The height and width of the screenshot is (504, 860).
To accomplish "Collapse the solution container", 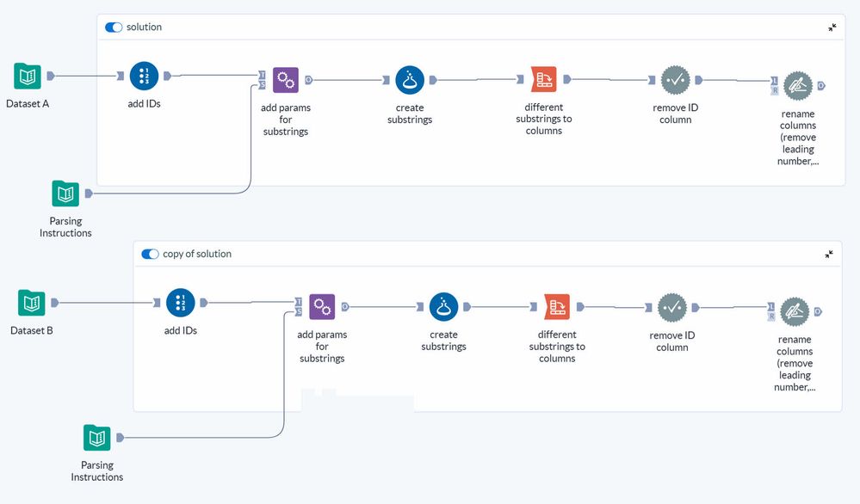I will coord(832,28).
